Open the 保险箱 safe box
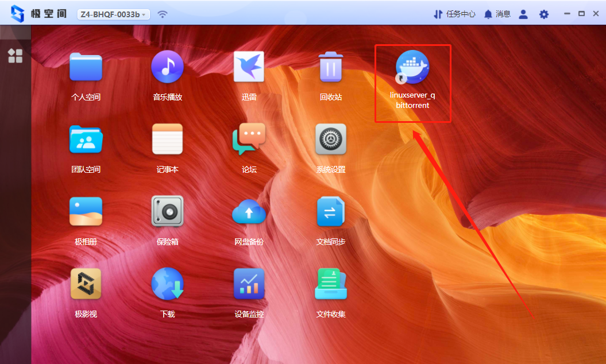Screen dimensions: 606x364 167,212
